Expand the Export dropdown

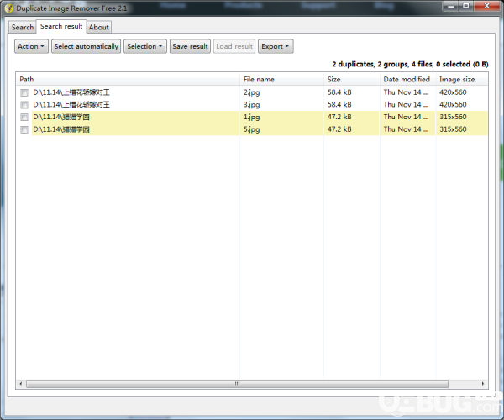(276, 46)
